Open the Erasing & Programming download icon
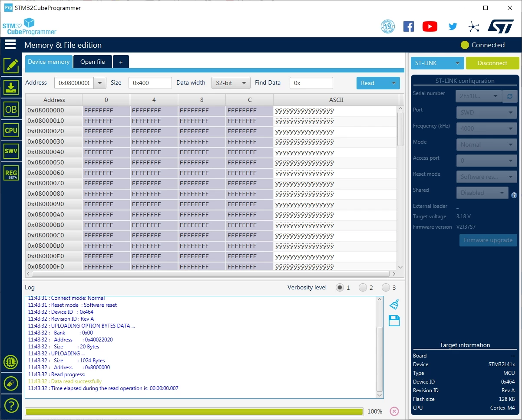Image resolution: width=522 pixels, height=420 pixels. click(x=11, y=87)
